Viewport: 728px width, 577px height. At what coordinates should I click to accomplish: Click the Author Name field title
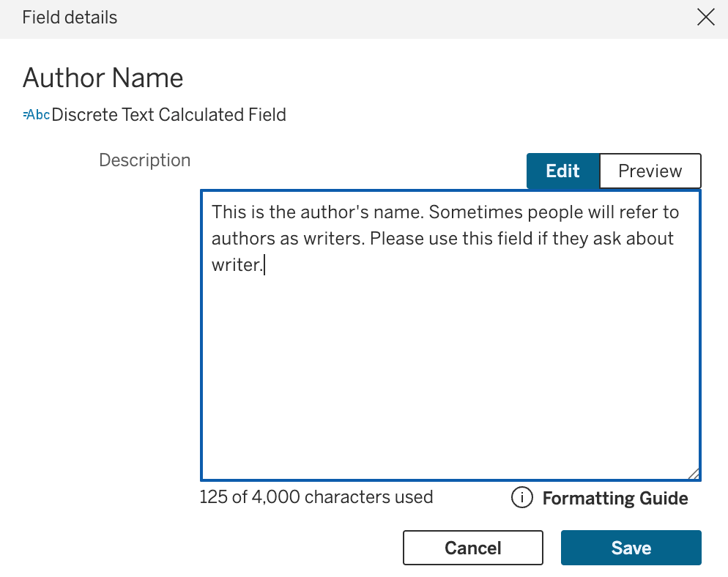tap(103, 78)
